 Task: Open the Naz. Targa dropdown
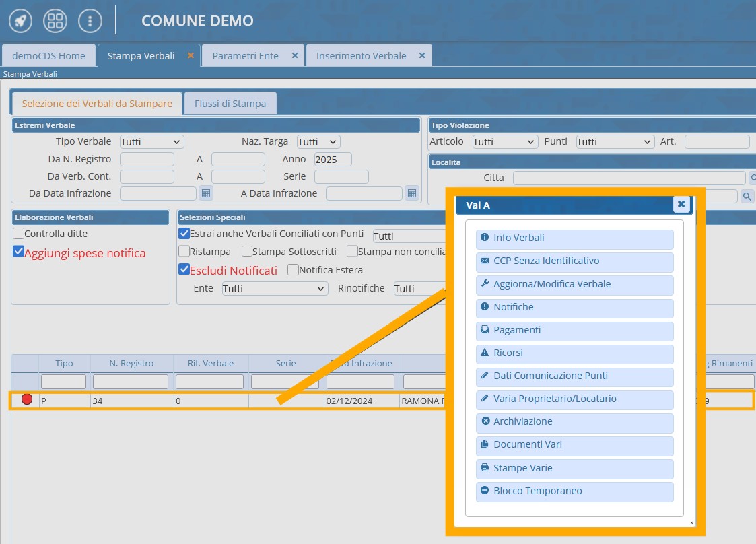[x=318, y=142]
